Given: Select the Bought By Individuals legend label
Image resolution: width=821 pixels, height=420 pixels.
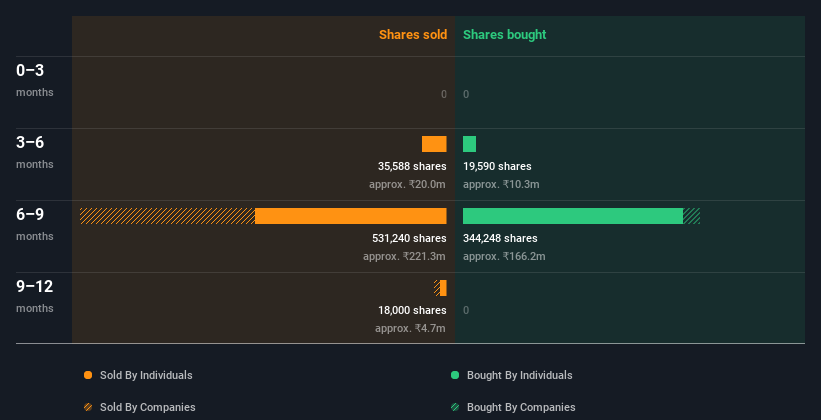Looking at the screenshot, I should 519,375.
